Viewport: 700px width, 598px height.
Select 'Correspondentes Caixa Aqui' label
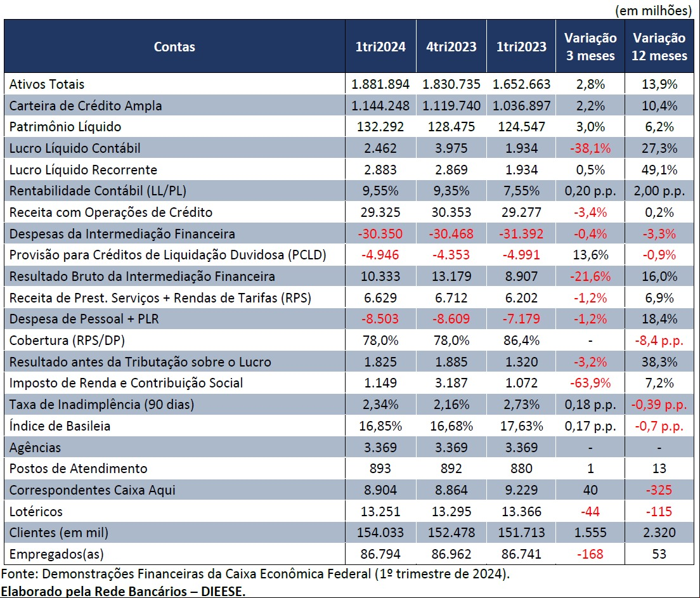92,490
